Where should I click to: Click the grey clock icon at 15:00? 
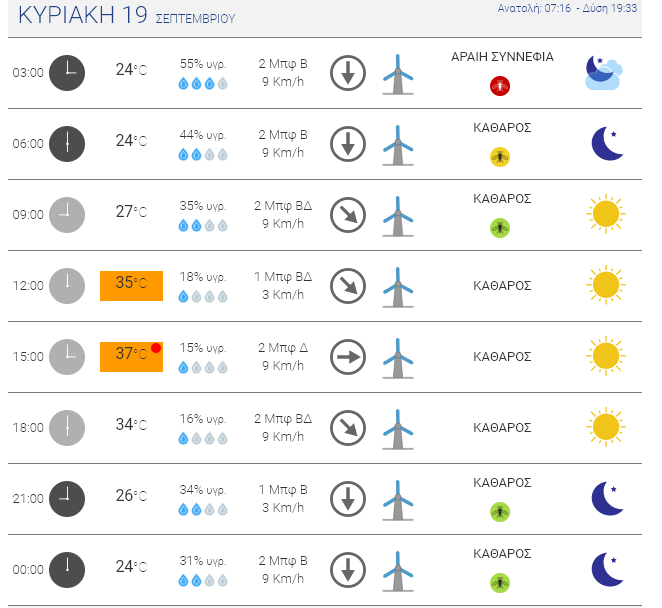pyautogui.click(x=67, y=357)
